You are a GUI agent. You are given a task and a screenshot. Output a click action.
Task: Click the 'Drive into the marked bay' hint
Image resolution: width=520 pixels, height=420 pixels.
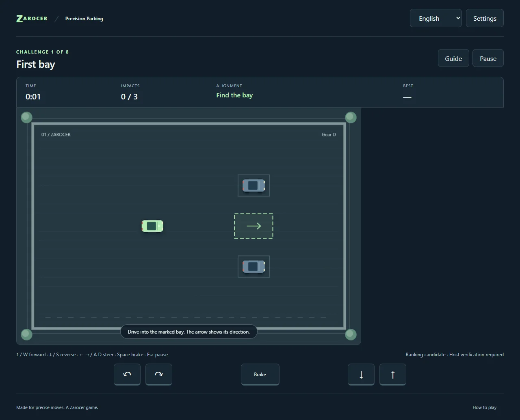tap(188, 332)
